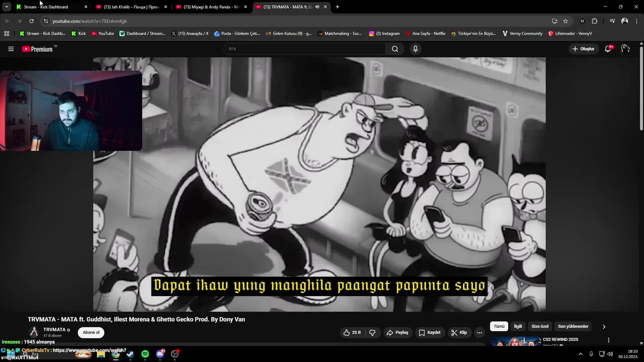
Task: Click the Paylaş share button
Action: (x=397, y=332)
